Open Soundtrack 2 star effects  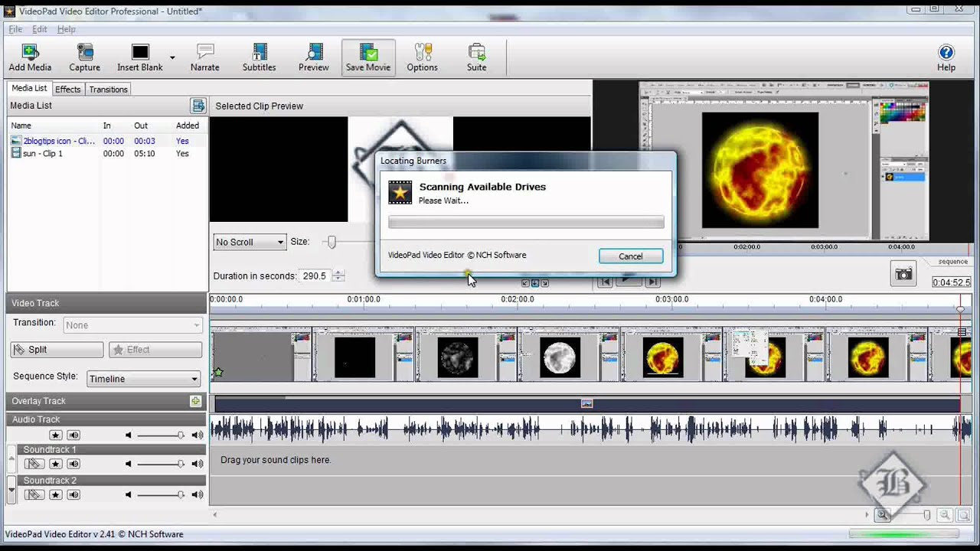point(55,494)
